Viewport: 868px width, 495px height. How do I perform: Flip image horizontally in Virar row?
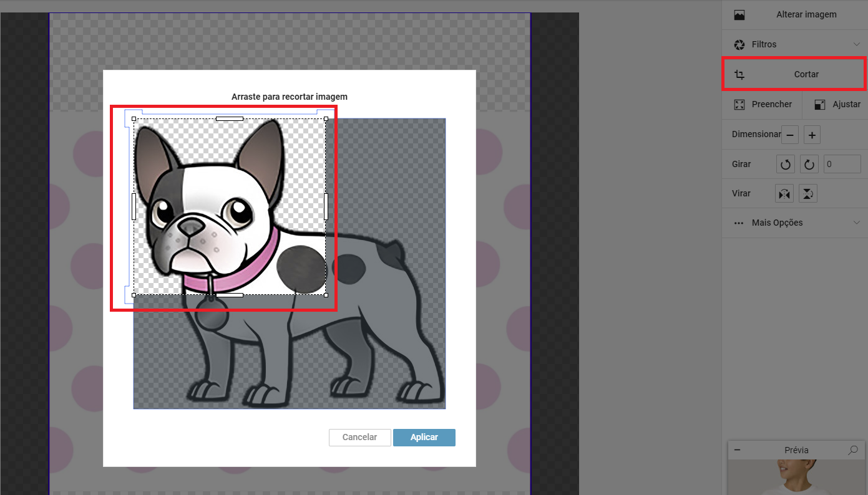coord(784,194)
